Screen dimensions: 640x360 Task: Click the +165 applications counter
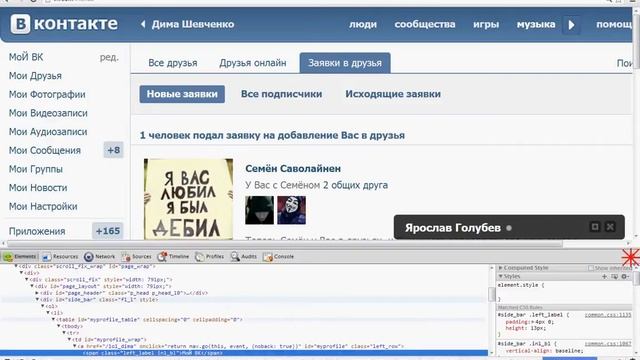click(x=108, y=231)
